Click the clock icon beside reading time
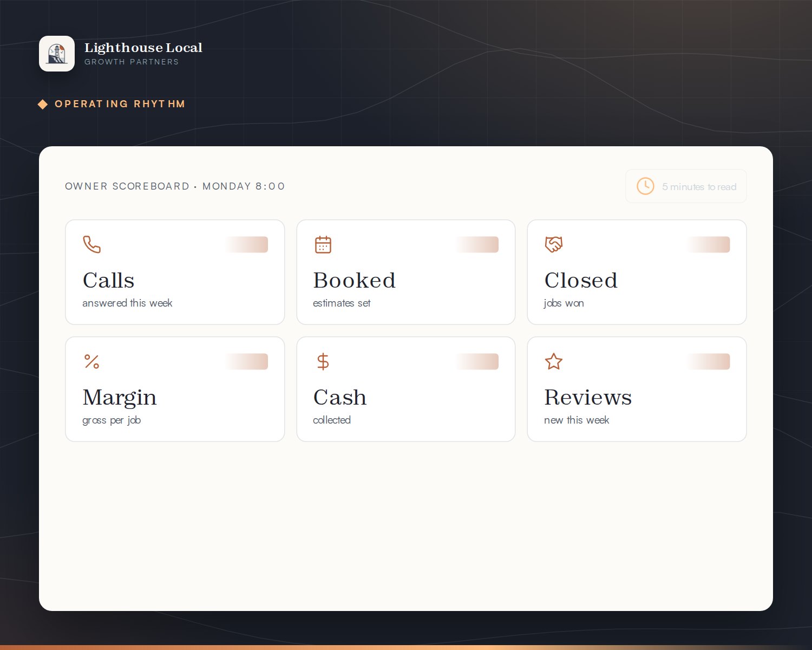The image size is (812, 650). [645, 186]
